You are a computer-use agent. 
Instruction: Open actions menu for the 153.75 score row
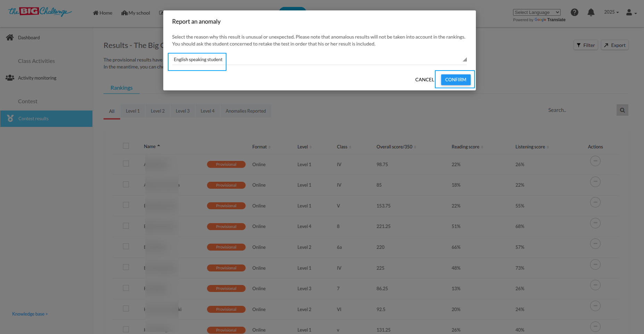[595, 202]
